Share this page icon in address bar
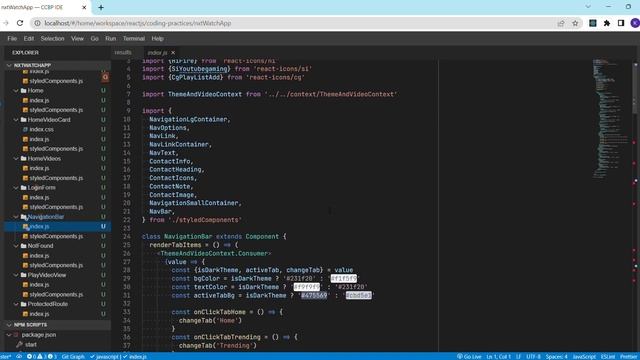 561,23
